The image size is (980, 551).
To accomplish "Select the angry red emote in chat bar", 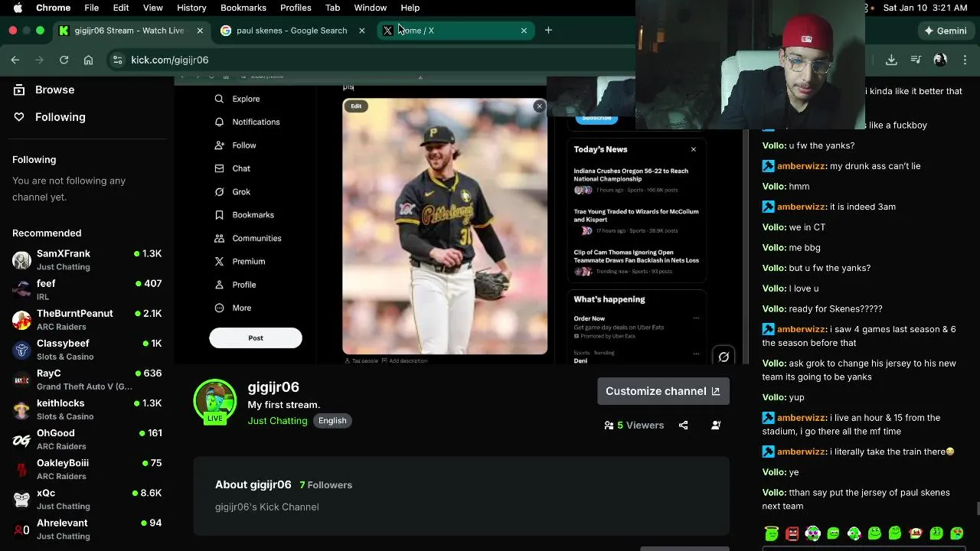I will (x=792, y=533).
